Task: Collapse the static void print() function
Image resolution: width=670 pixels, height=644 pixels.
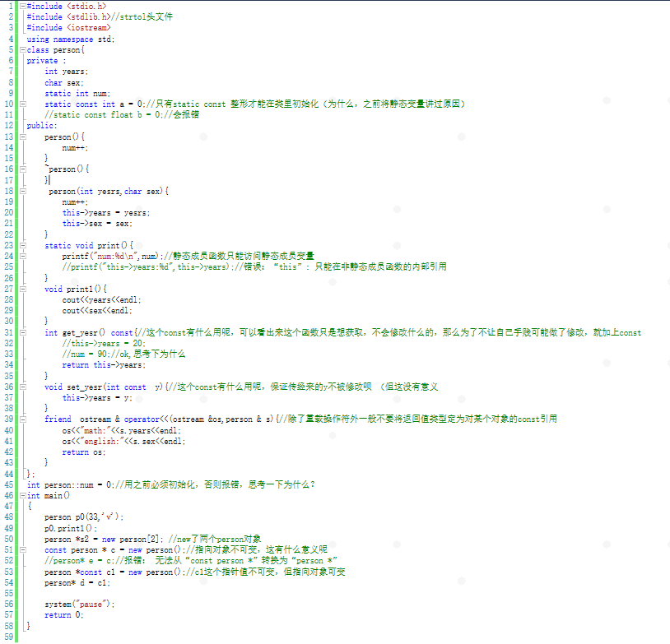Action: 23,245
